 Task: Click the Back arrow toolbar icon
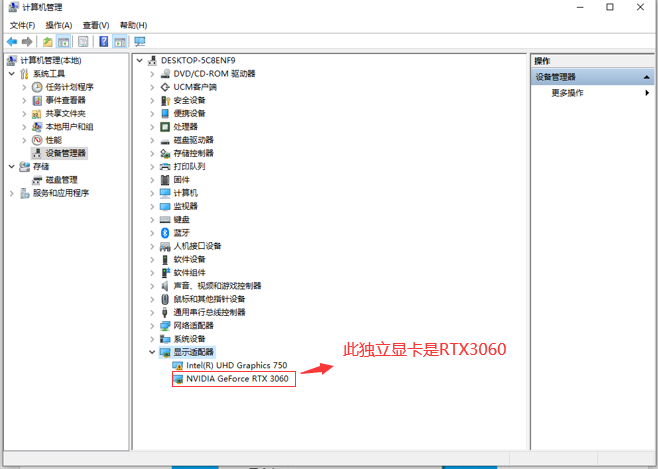tap(12, 42)
